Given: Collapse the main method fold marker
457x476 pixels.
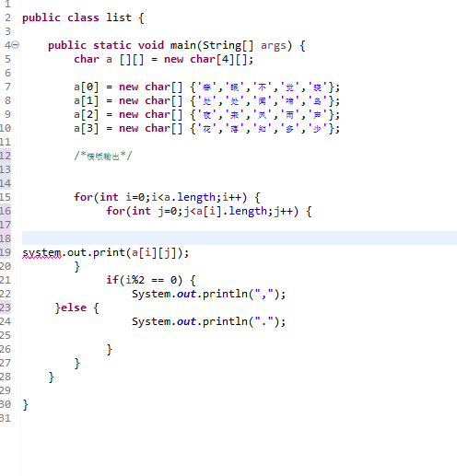Looking at the screenshot, I should 16,45.
